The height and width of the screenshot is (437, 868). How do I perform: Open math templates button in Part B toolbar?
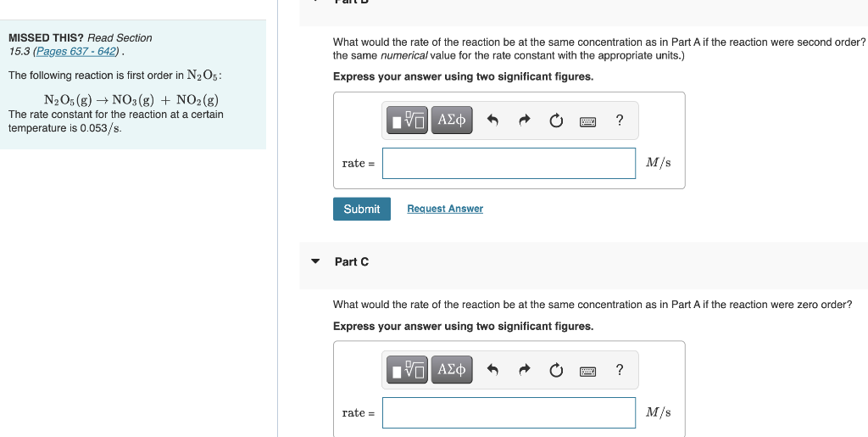click(407, 120)
